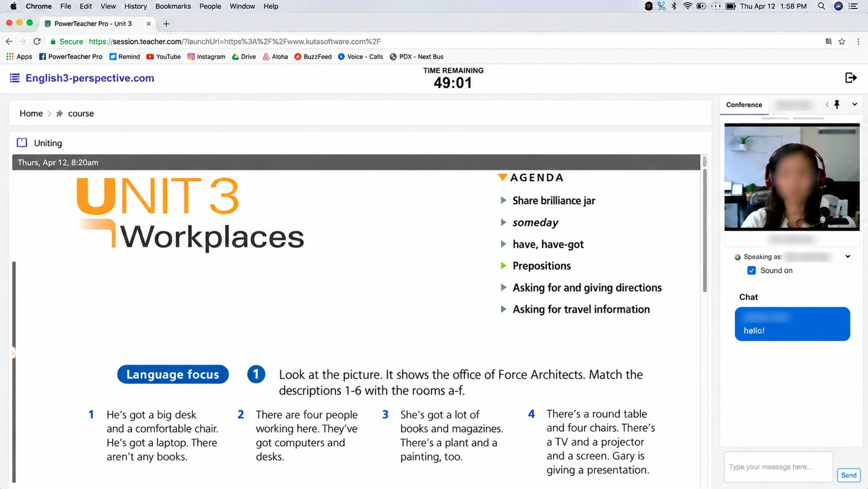Open the Remind bookmark
This screenshot has height=489, width=868.
click(125, 56)
